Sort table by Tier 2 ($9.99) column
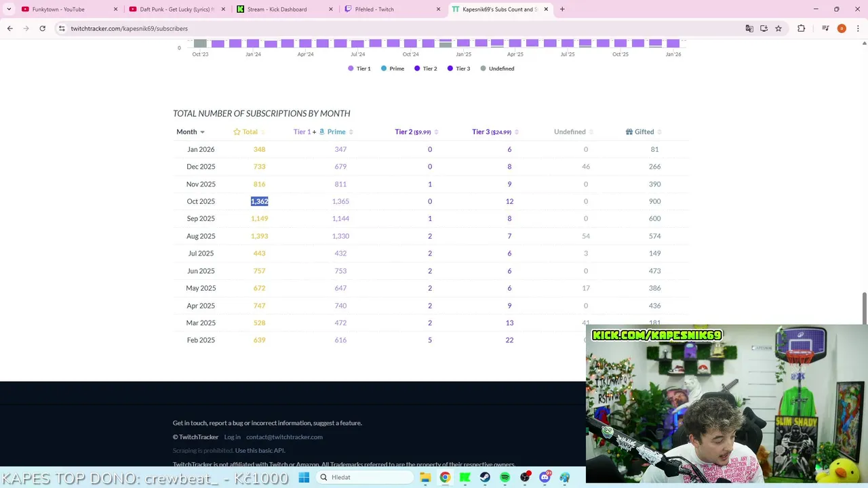The width and height of the screenshot is (868, 488). (x=416, y=131)
